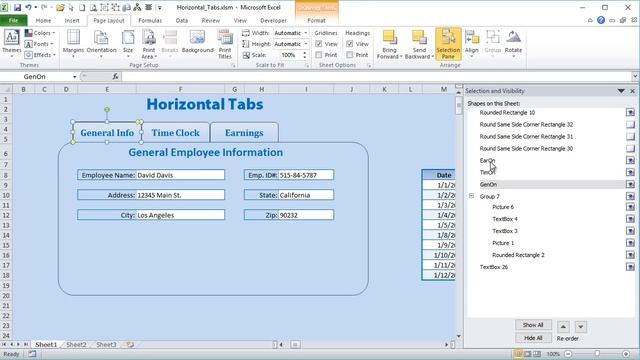Open the Selection pane options dropdown arrow

621,91
